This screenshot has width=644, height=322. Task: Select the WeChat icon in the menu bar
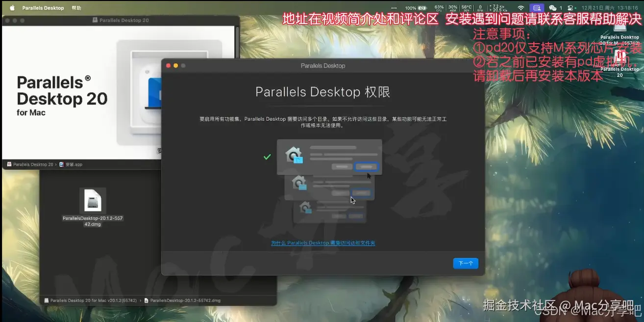[x=552, y=8]
